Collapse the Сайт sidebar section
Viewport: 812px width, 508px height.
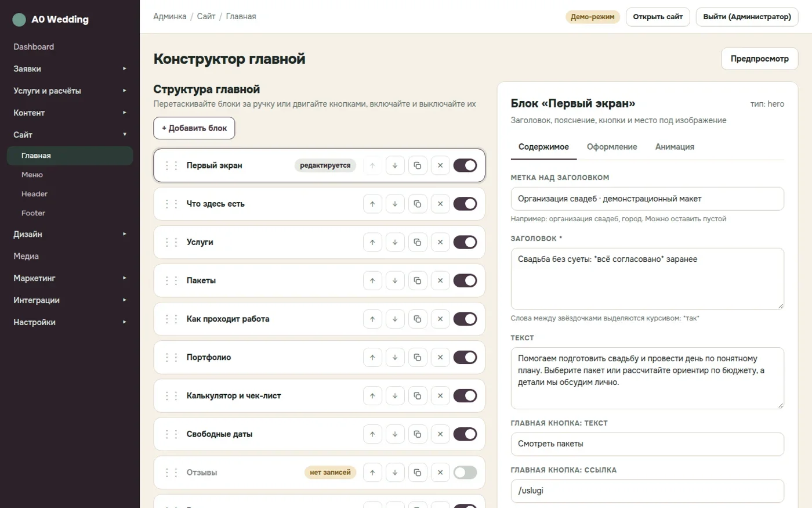[70, 135]
